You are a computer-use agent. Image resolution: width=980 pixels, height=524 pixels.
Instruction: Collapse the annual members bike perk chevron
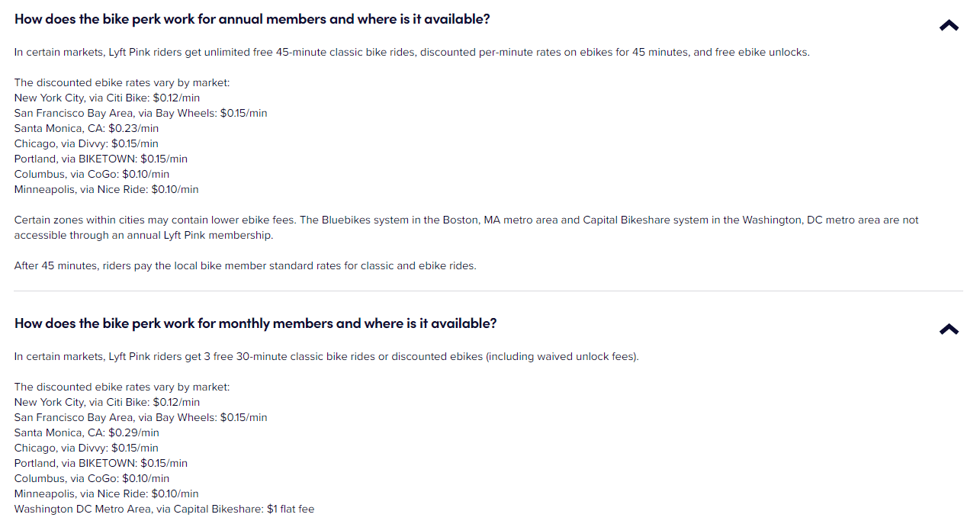coord(949,25)
